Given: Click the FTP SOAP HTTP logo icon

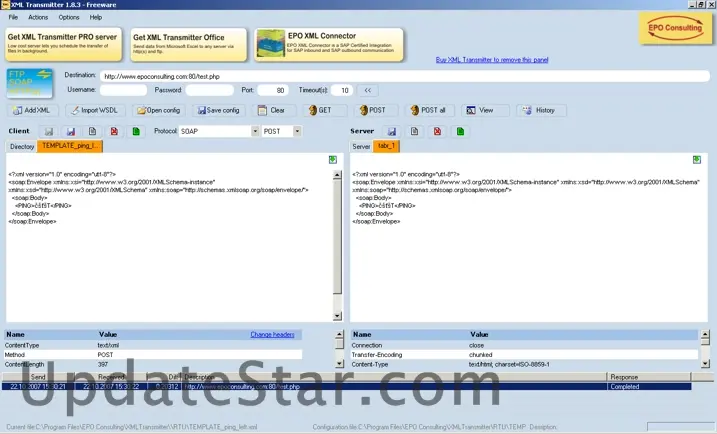Looking at the screenshot, I should [x=30, y=83].
